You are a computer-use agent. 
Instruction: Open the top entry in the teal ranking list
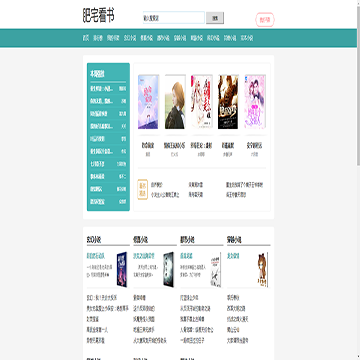coord(108,89)
